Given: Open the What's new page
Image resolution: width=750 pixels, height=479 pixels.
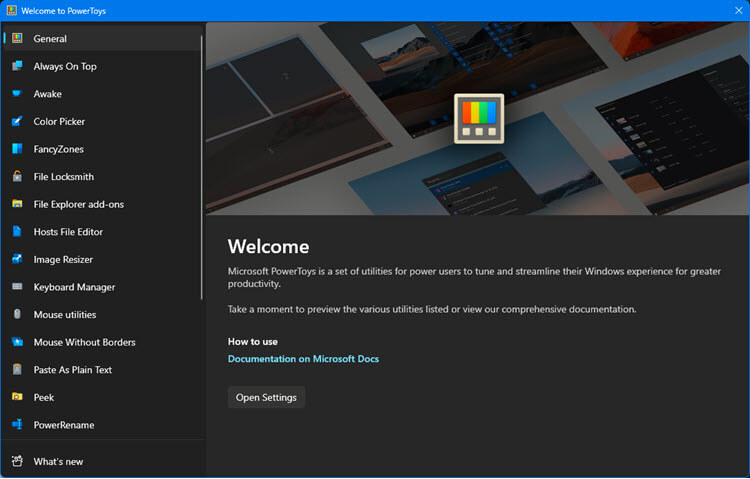Looking at the screenshot, I should [101, 462].
